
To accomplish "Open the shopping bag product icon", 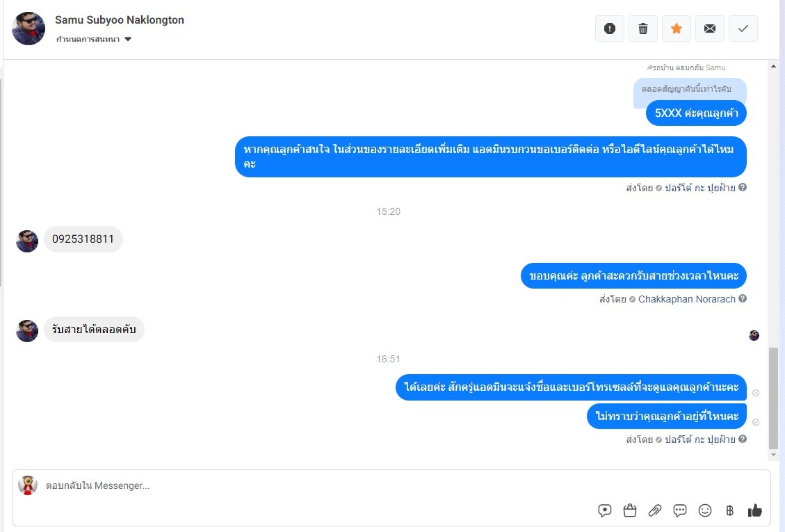I will click(x=630, y=510).
